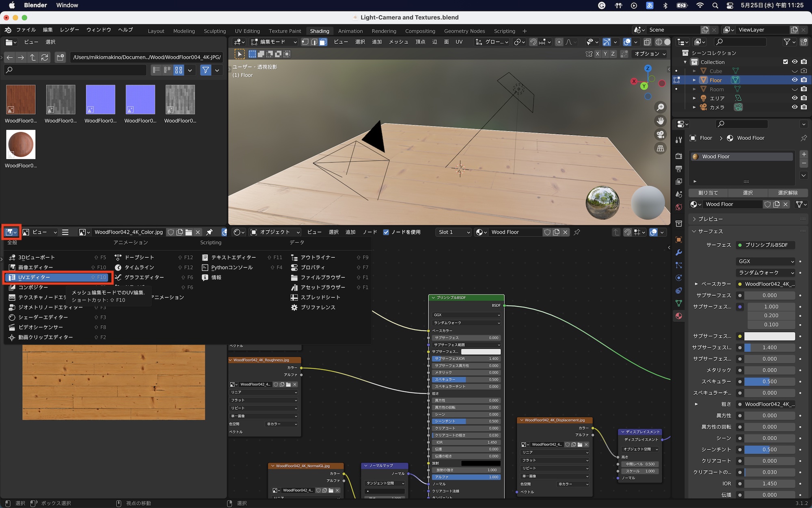Screen dimensions: 812x508
Task: Toggle camera view gizmo icon
Action: 661,135
